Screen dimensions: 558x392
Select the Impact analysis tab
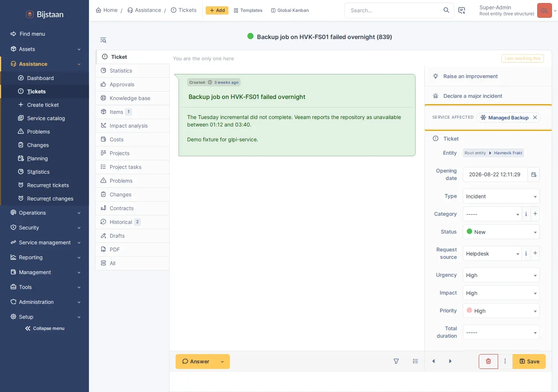point(132,126)
